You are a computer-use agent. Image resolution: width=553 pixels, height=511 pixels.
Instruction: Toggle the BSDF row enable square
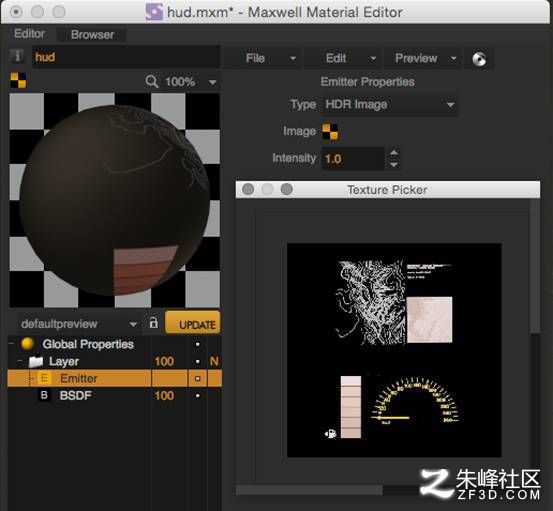[x=198, y=396]
